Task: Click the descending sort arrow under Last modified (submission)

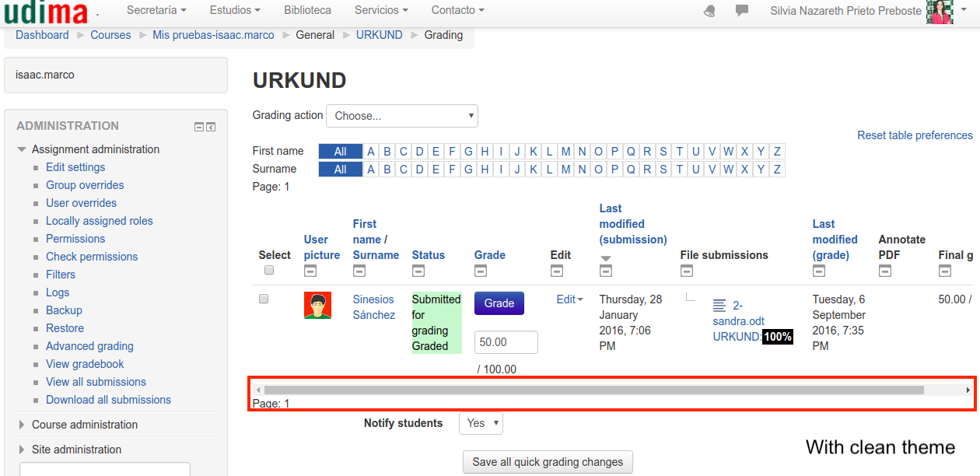Action: pyautogui.click(x=606, y=258)
